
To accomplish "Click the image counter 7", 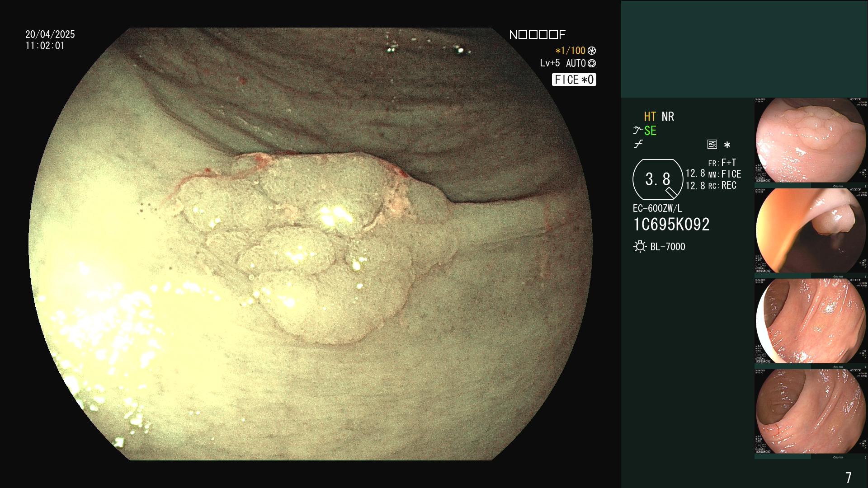I will (x=849, y=477).
